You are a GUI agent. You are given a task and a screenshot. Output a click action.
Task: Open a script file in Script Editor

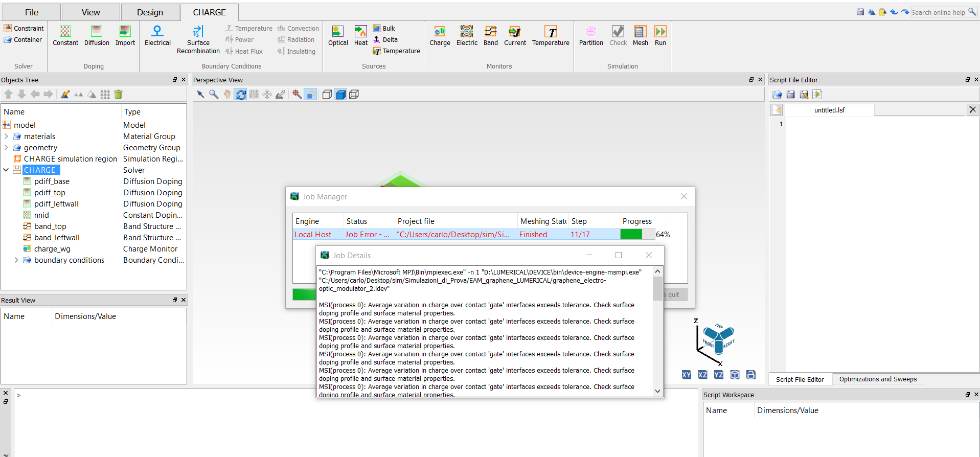[x=777, y=94]
